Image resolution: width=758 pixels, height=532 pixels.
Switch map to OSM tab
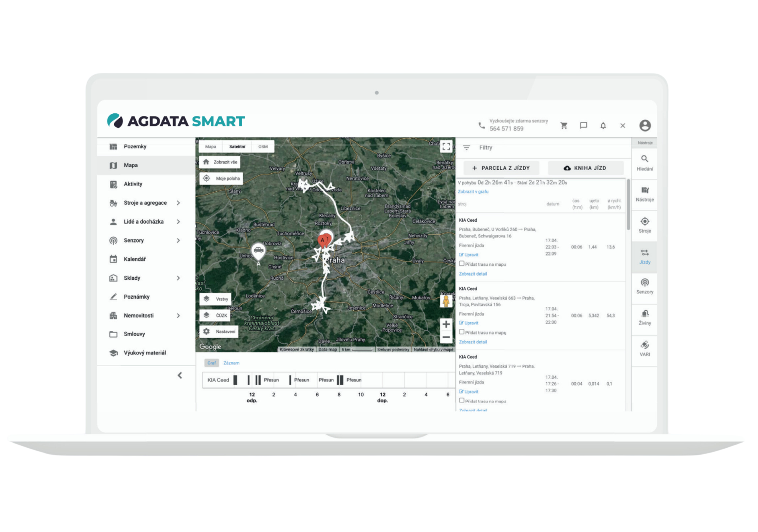263,146
